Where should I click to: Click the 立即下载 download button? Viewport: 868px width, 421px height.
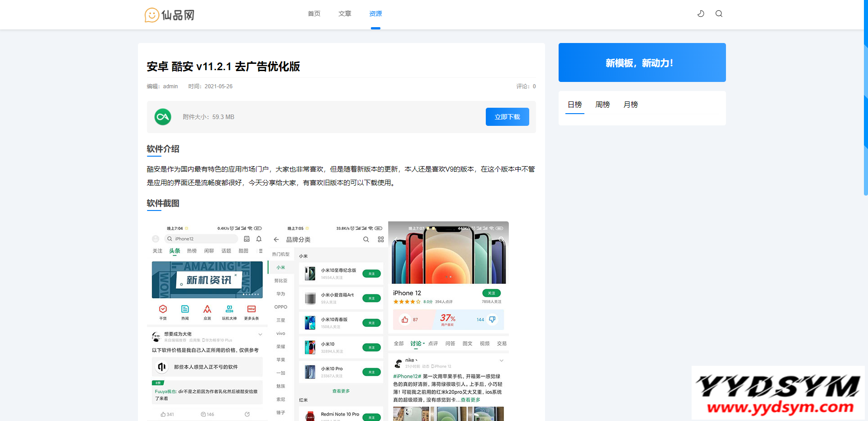tap(507, 116)
